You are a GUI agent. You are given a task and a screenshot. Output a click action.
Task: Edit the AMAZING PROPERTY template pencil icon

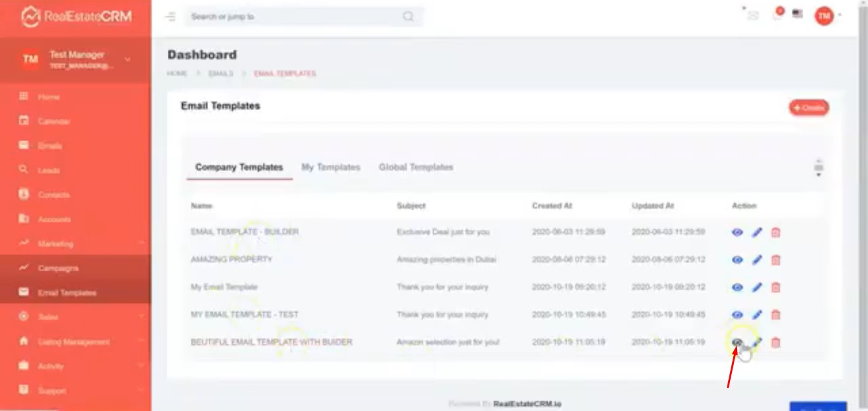coord(757,260)
